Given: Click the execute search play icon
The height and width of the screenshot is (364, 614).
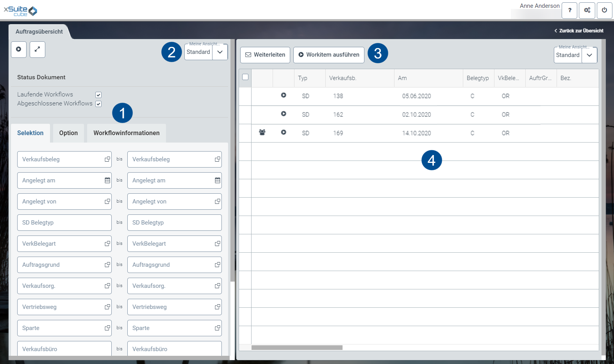Looking at the screenshot, I should 19,50.
